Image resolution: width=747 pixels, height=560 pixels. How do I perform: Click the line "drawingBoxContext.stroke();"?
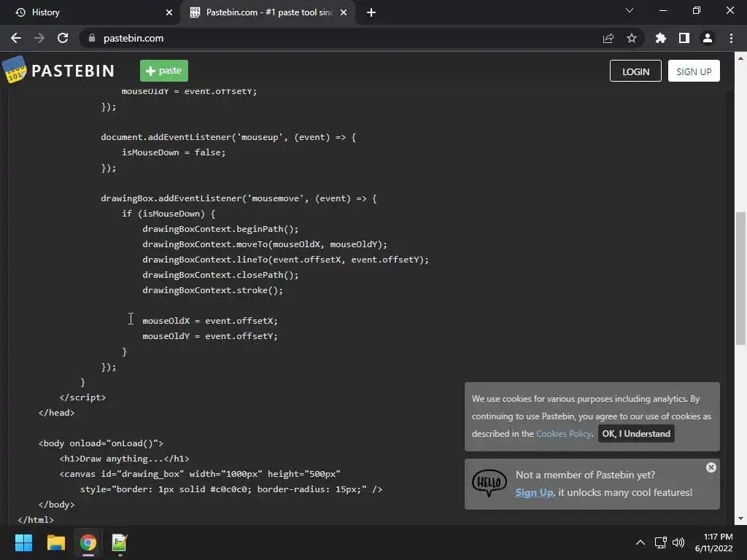(212, 290)
